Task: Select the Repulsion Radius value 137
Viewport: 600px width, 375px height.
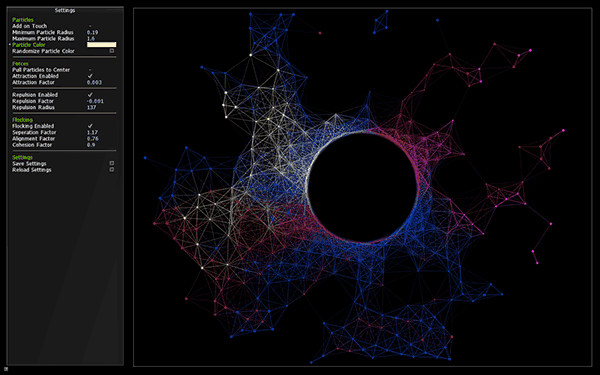Action: click(x=91, y=108)
